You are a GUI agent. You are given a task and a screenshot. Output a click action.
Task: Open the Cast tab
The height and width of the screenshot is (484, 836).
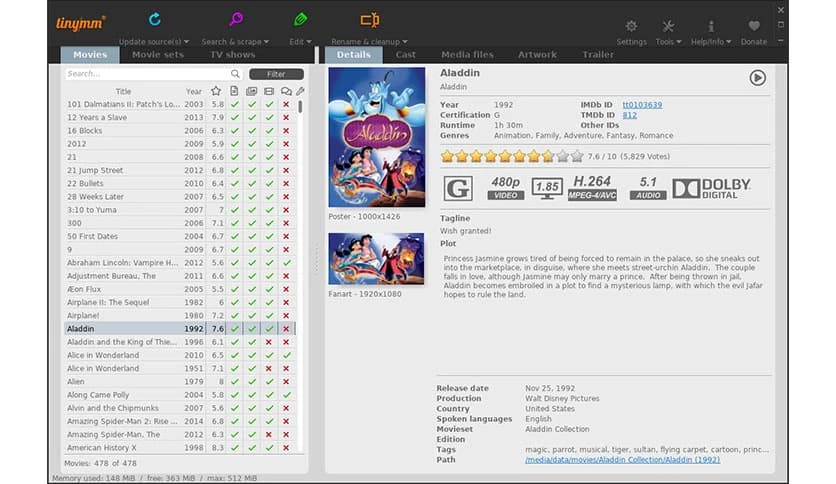tap(406, 54)
